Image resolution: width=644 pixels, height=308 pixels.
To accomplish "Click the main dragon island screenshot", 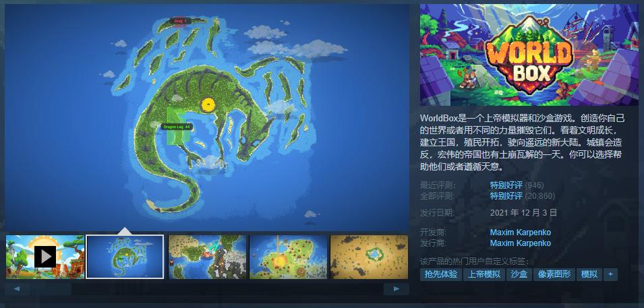I will (207, 117).
